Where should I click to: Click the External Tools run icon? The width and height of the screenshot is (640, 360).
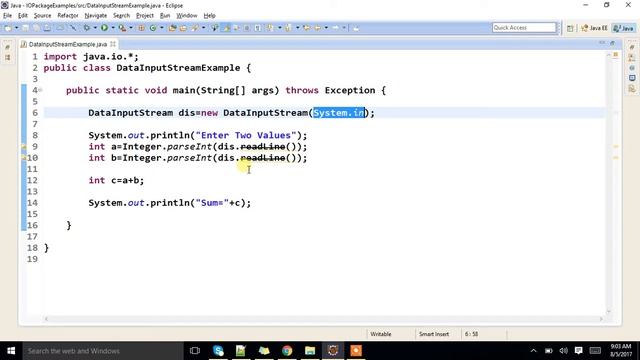point(122,28)
